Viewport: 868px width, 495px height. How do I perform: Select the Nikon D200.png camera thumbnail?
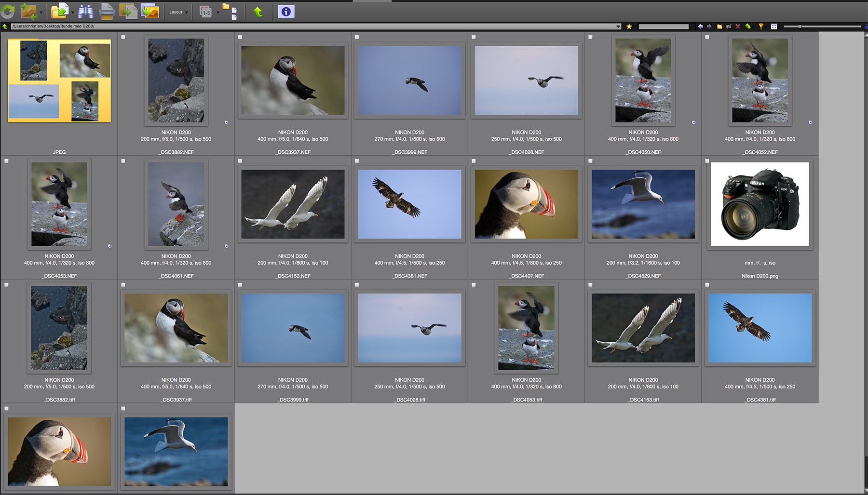coord(760,204)
